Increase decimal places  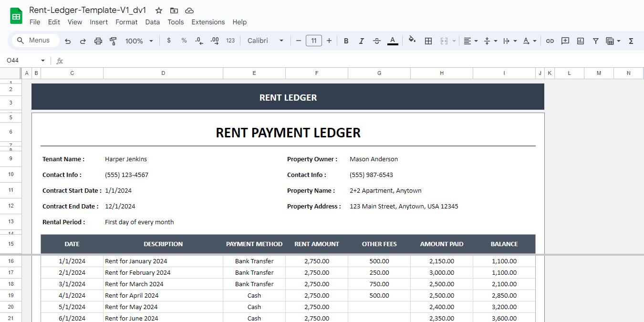(215, 41)
